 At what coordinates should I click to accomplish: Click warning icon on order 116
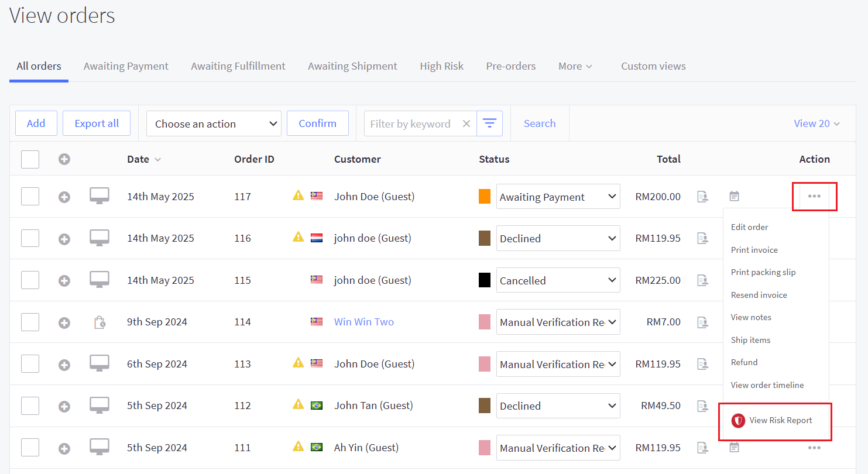(299, 237)
